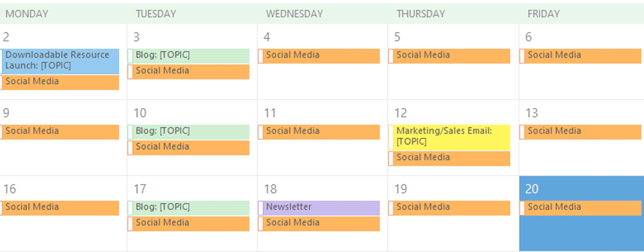Click Social Media event under Marketing/Sales Email

coord(449,158)
